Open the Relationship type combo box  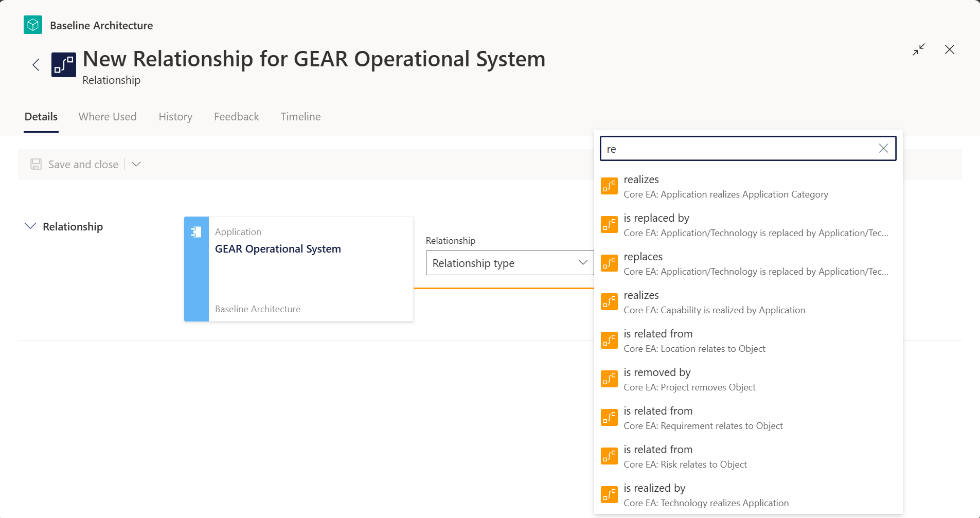[x=510, y=263]
